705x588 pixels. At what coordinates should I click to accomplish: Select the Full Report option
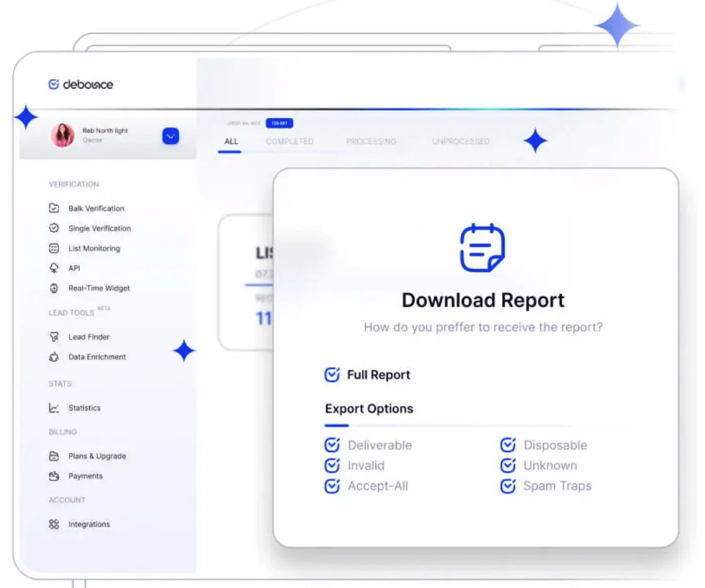[333, 375]
